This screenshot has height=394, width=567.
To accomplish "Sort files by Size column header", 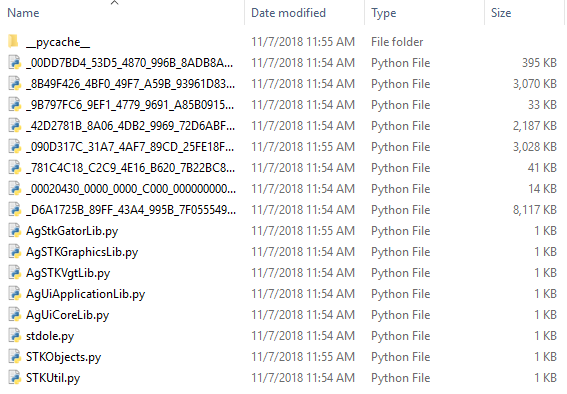I will tap(501, 13).
